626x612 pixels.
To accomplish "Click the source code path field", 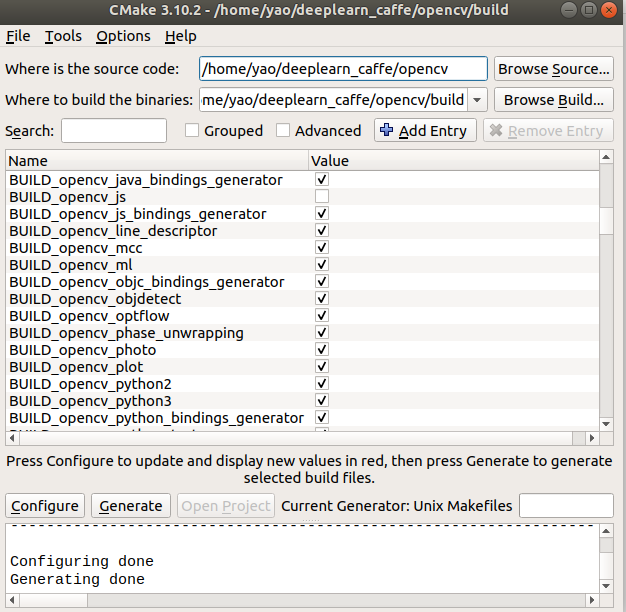I will [x=343, y=69].
